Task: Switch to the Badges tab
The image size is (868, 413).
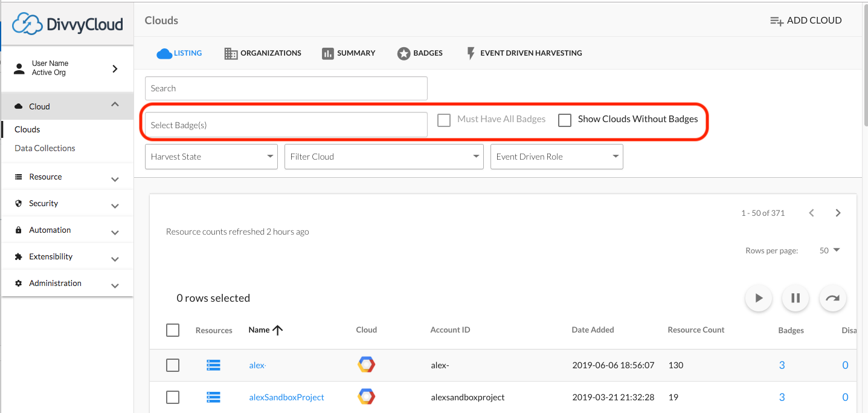Action: (420, 53)
